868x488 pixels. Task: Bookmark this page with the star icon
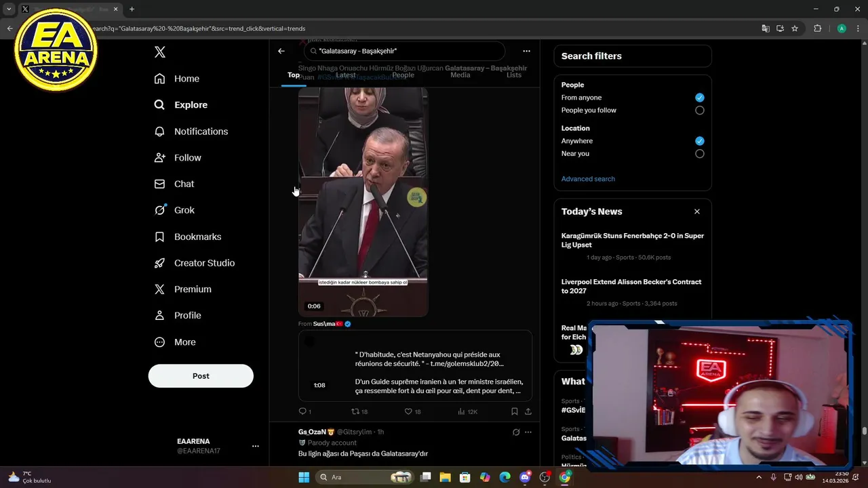click(x=795, y=28)
